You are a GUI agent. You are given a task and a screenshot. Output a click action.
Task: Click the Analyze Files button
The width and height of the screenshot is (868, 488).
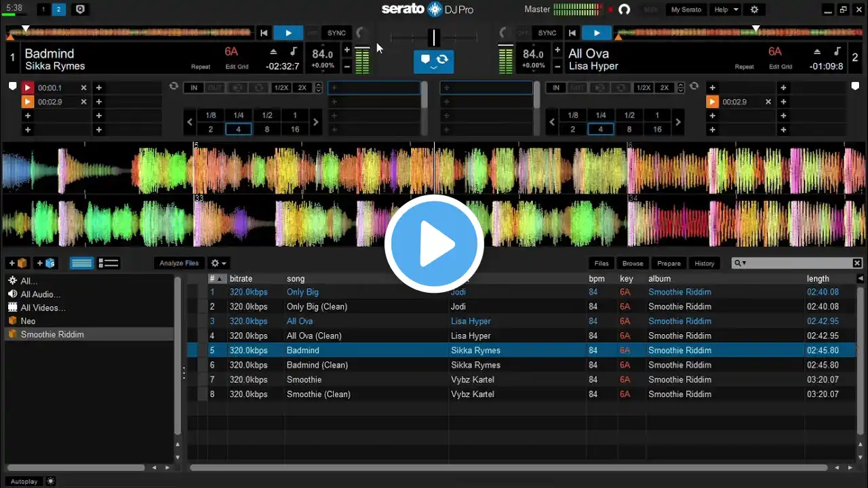click(x=179, y=263)
